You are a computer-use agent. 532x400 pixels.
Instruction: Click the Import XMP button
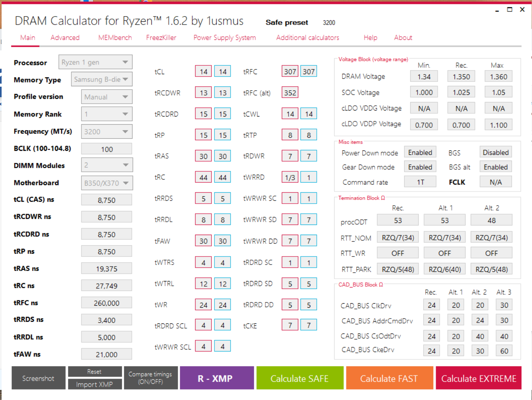pos(95,384)
